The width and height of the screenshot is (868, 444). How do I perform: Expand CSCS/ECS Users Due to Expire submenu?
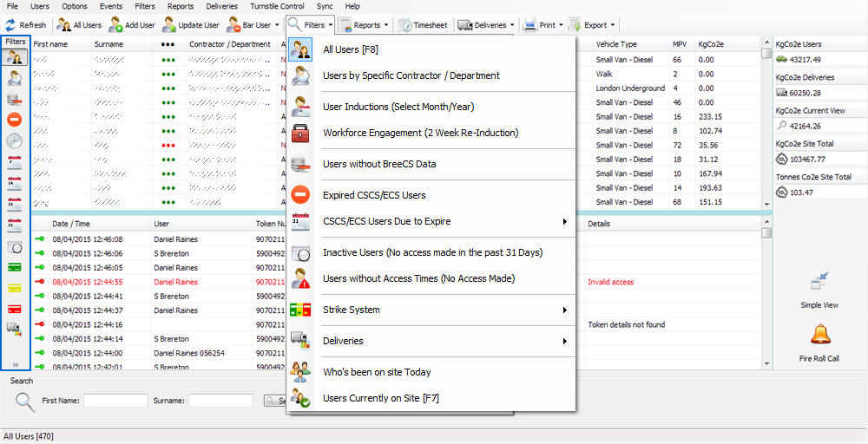[564, 221]
